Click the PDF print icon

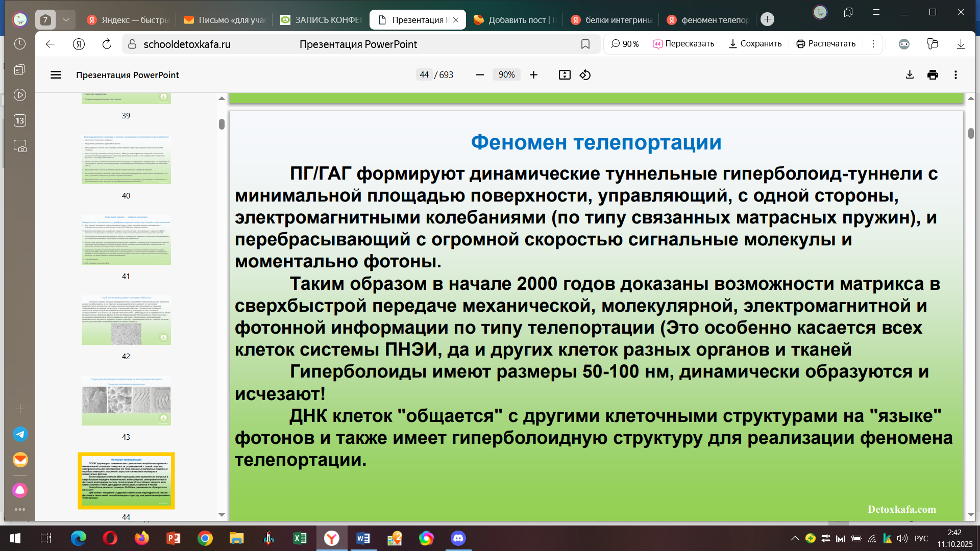click(x=933, y=75)
